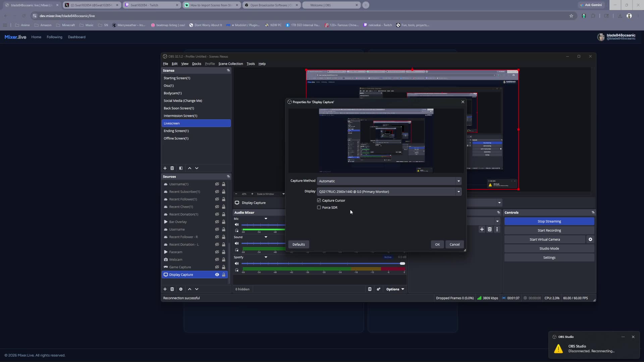
Task: Mute the Sound speaker icon
Action: pyautogui.click(x=237, y=243)
